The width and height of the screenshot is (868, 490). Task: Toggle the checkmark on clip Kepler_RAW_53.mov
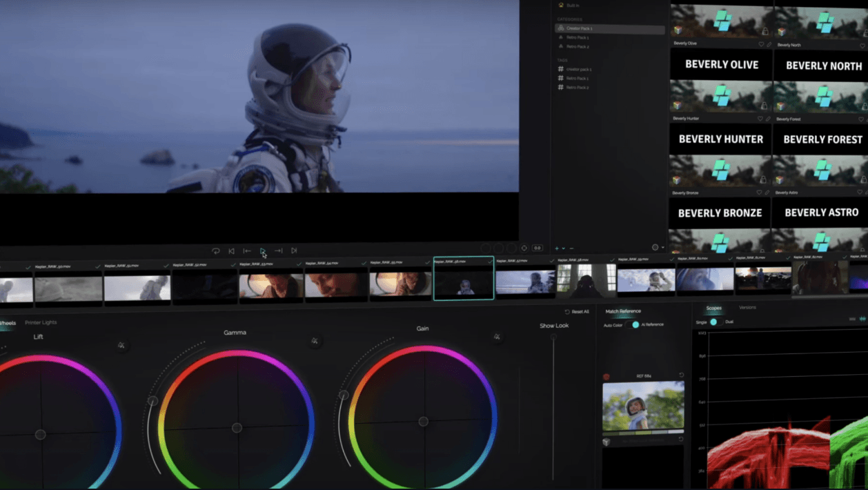(299, 264)
